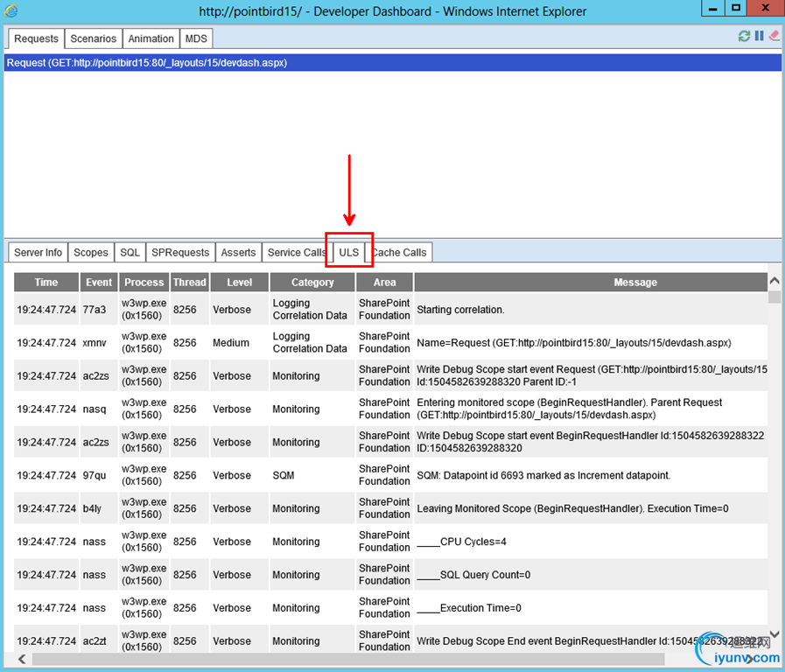Click event ID "xmnv"
Image resolution: width=785 pixels, height=672 pixels.
(x=95, y=343)
